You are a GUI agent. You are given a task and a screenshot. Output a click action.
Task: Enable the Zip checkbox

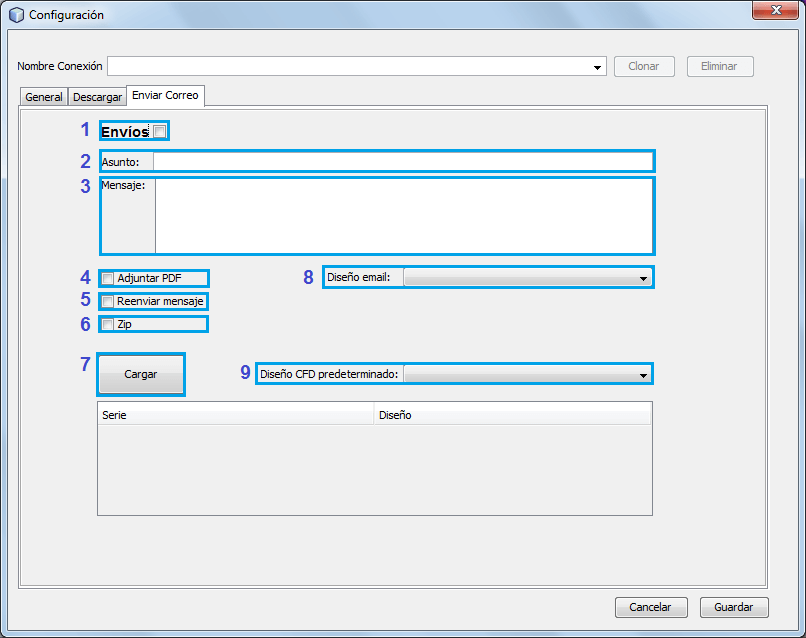pyautogui.click(x=108, y=324)
